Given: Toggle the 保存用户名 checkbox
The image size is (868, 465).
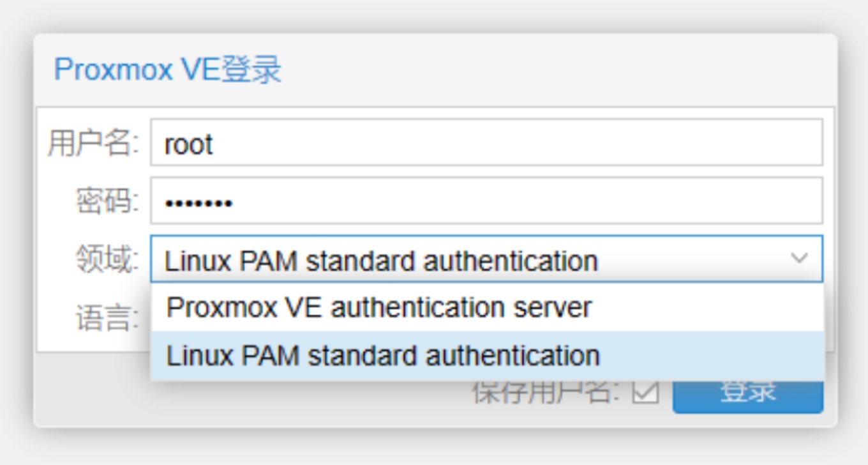Looking at the screenshot, I should [645, 392].
